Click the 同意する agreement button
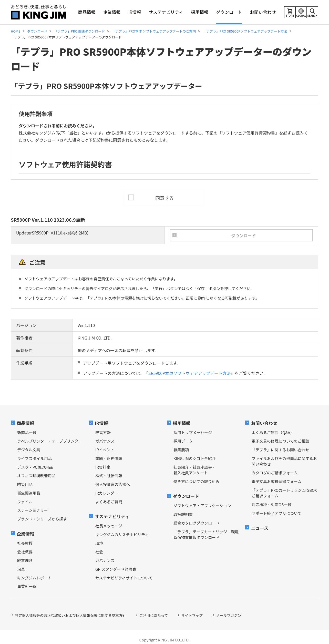 pyautogui.click(x=164, y=198)
